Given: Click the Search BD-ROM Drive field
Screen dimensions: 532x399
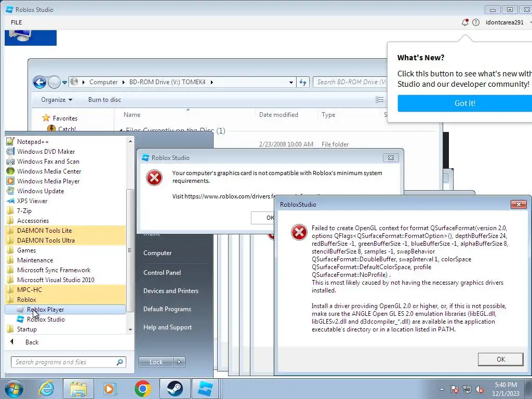Looking at the screenshot, I should (350, 82).
